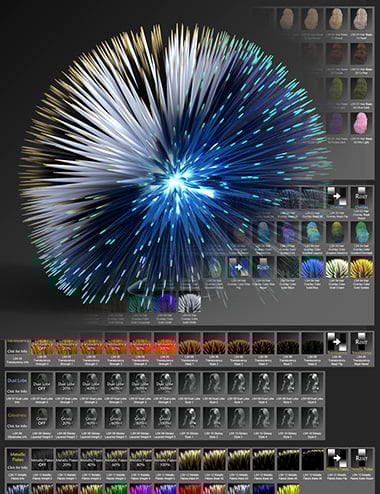Switch Metallic Flakes to OFF preset
The image size is (380, 494).
42,460
